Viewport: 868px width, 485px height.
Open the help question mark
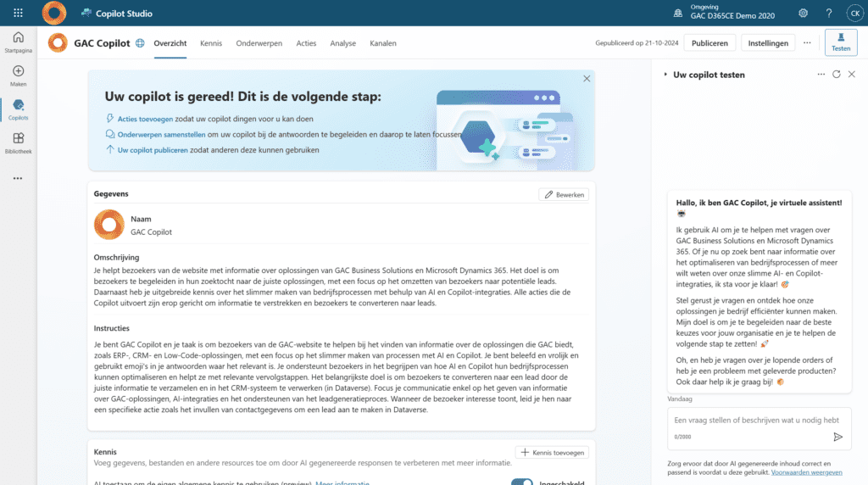[x=829, y=13]
